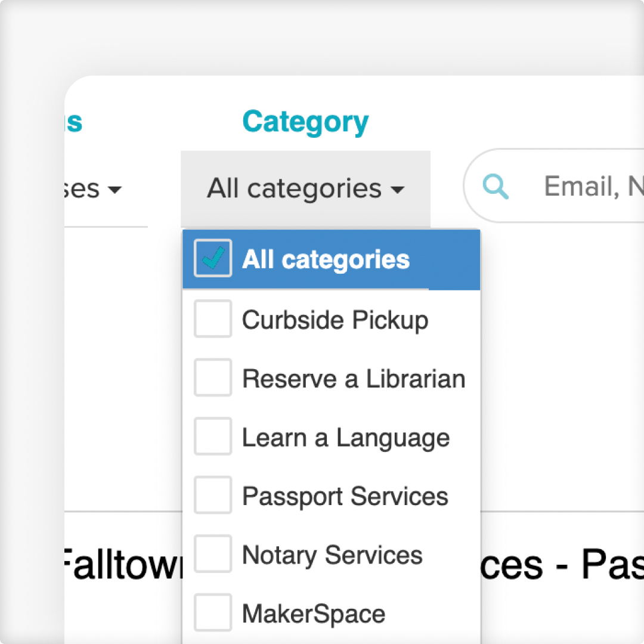
Task: Pick the MakerSpace option label
Action: (x=314, y=614)
